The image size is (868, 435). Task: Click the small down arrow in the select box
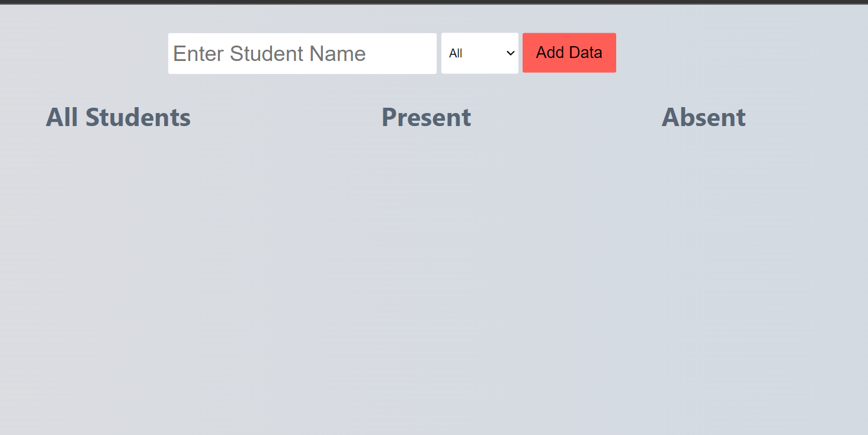pos(511,53)
